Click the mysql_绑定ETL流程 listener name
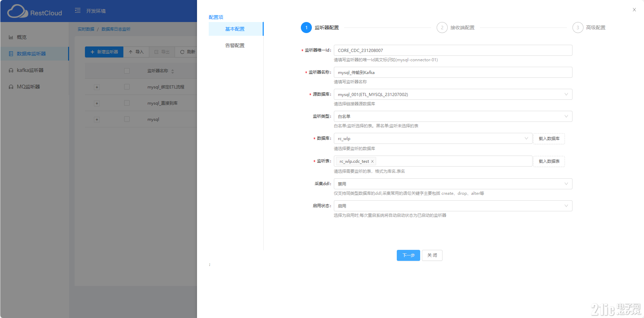The image size is (644, 318). click(166, 87)
